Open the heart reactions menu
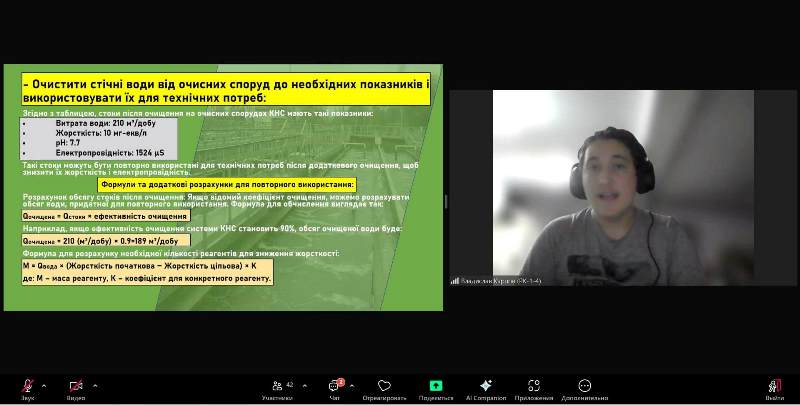Image resolution: width=800 pixels, height=405 pixels. pos(384,386)
